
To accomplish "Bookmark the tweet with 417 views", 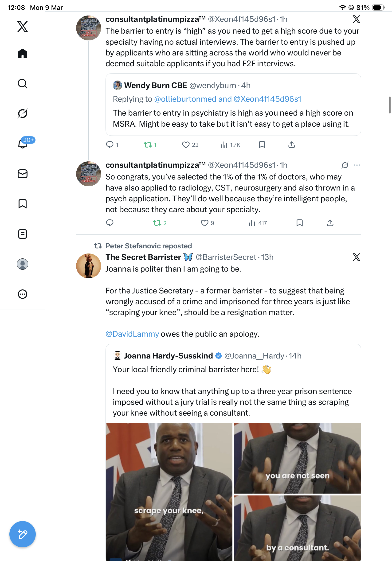I will click(x=299, y=223).
